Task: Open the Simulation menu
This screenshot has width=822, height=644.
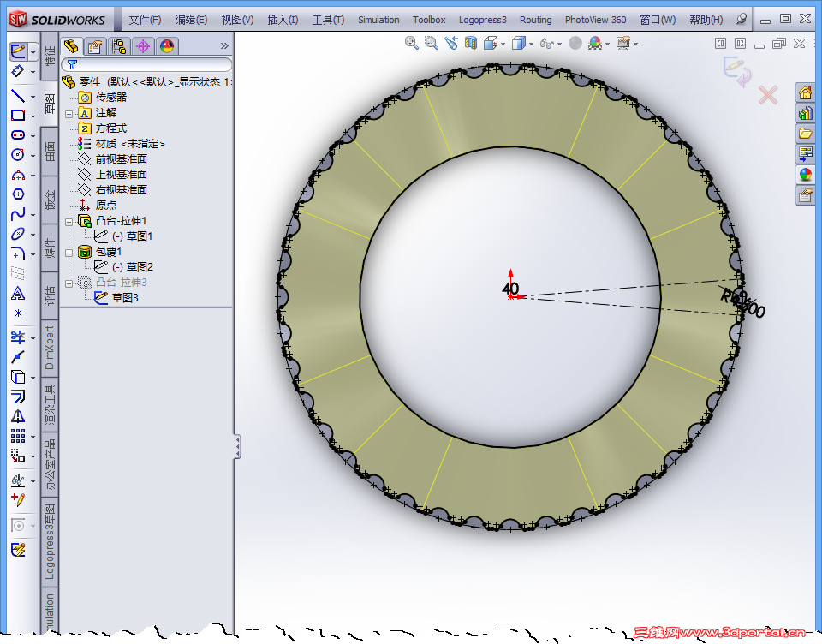Action: click(x=378, y=20)
